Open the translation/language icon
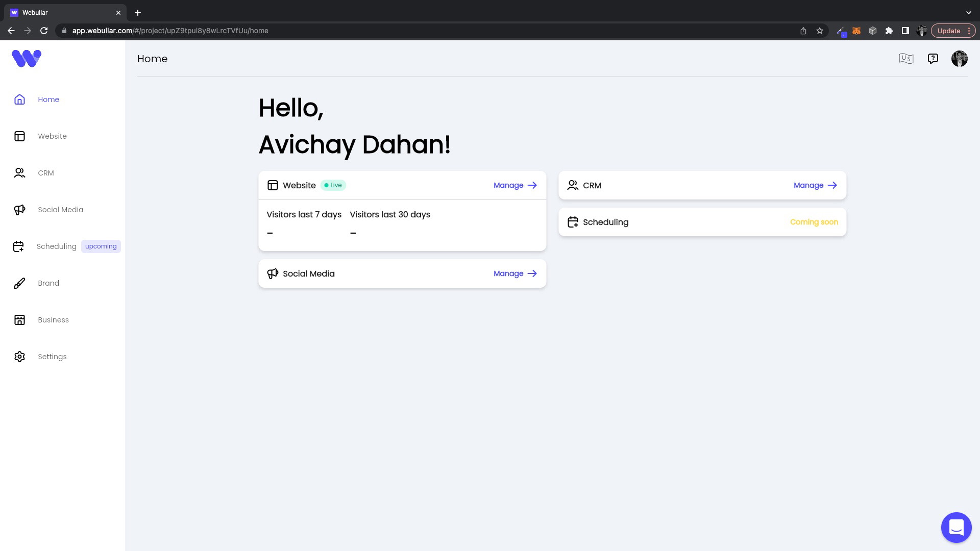980x551 pixels. [x=906, y=59]
